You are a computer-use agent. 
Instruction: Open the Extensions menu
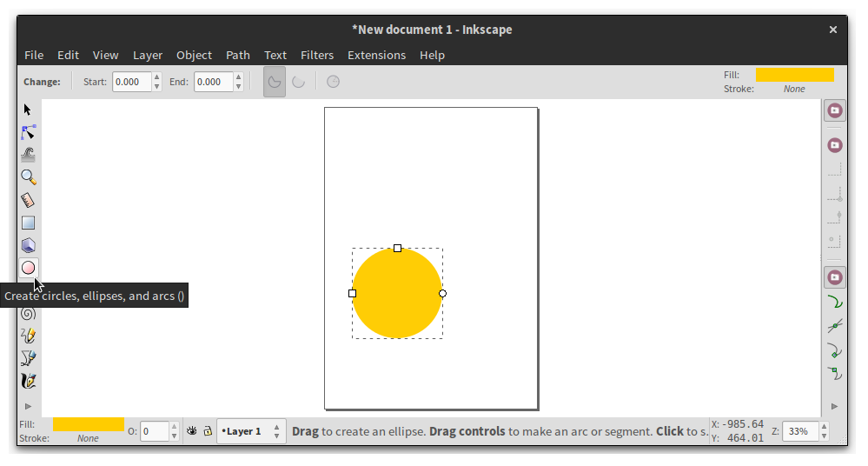click(x=376, y=56)
